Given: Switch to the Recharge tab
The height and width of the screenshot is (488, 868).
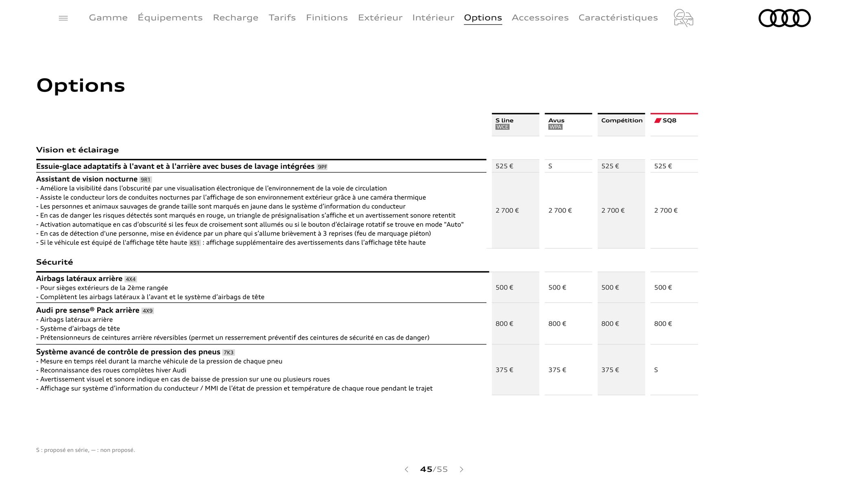Looking at the screenshot, I should point(236,17).
